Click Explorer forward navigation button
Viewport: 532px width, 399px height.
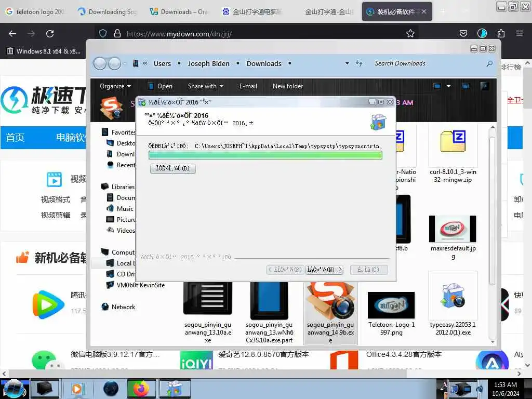114,63
